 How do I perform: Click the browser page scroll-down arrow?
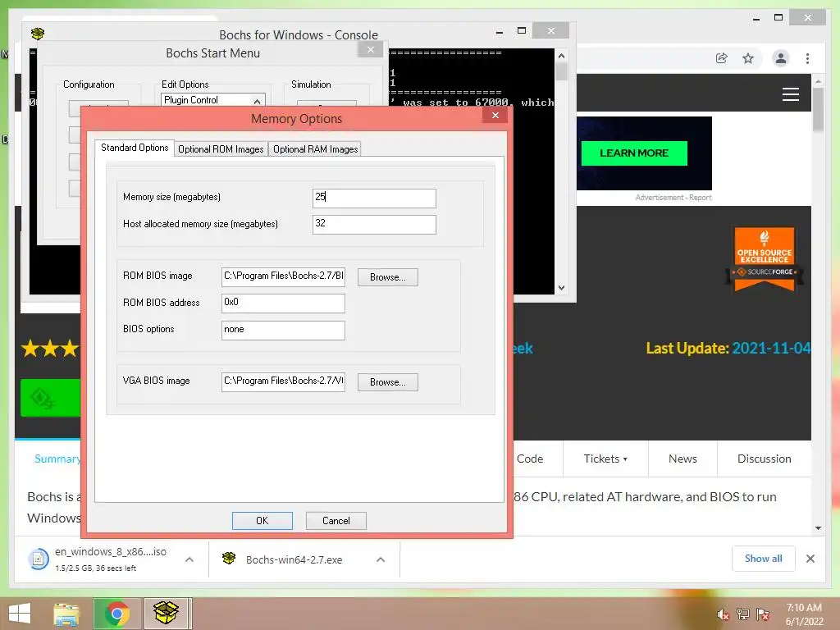pos(818,527)
